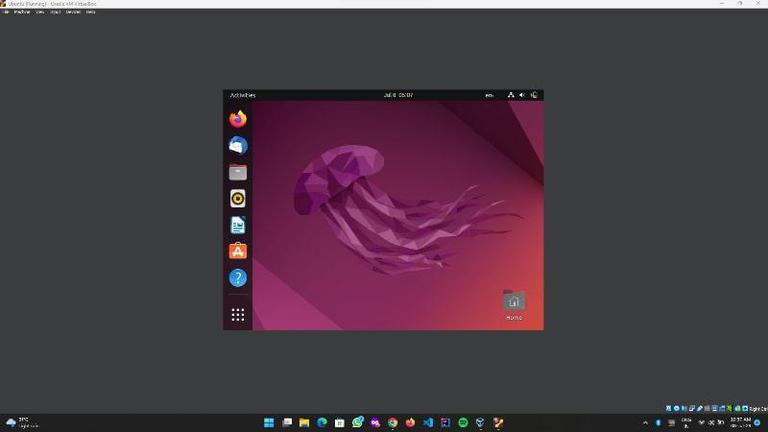Switch to the VirtualBox taskbar icon
The height and width of the screenshot is (432, 768).
pyautogui.click(x=480, y=422)
